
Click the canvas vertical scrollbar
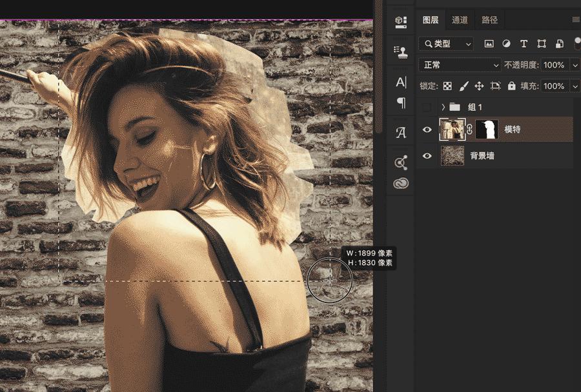coord(378,66)
